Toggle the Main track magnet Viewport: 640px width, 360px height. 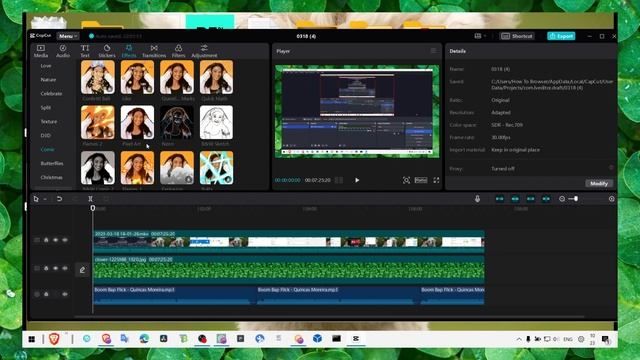500,199
